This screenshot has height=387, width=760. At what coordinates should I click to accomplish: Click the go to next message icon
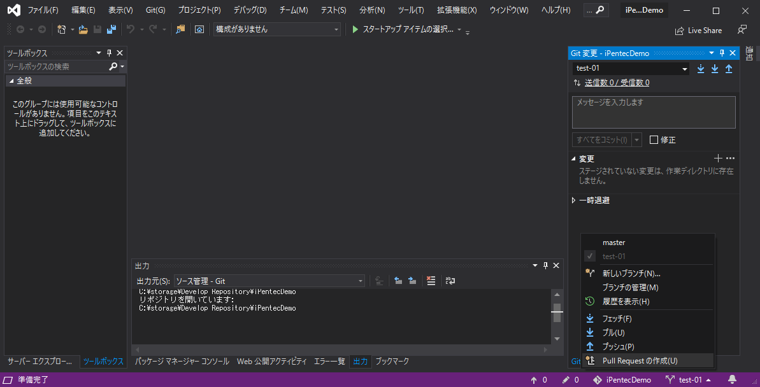[412, 281]
